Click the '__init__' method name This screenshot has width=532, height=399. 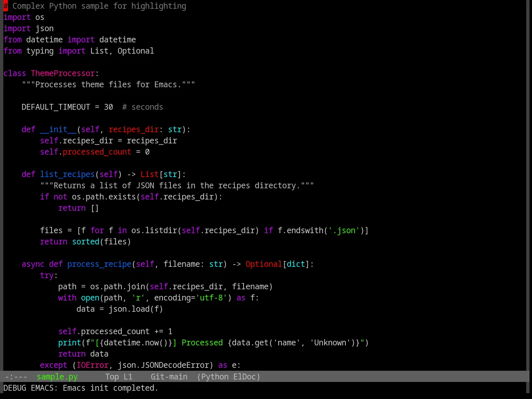(x=58, y=129)
